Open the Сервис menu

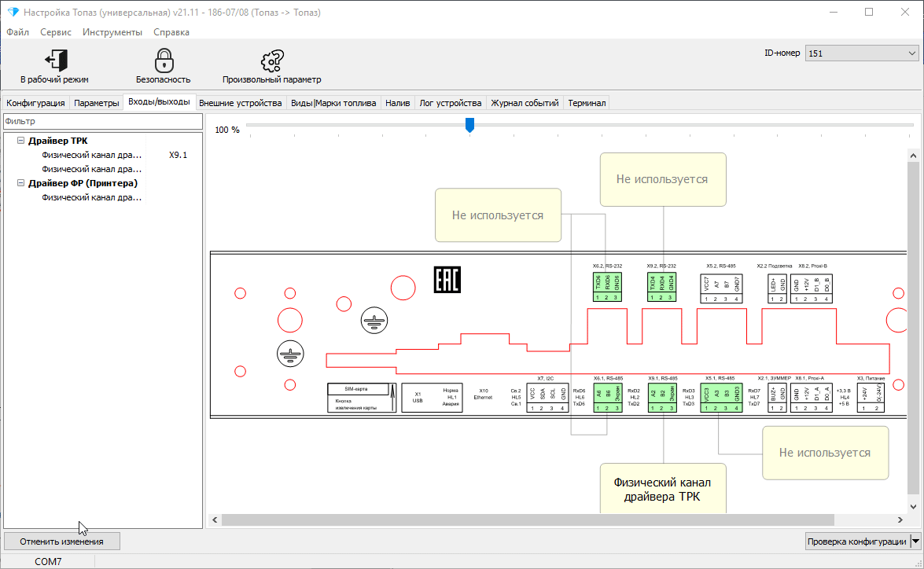tap(55, 31)
